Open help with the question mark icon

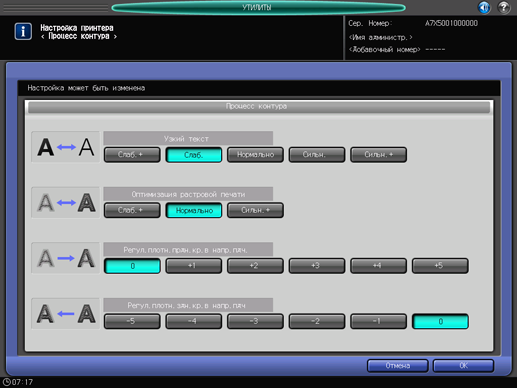point(504,7)
